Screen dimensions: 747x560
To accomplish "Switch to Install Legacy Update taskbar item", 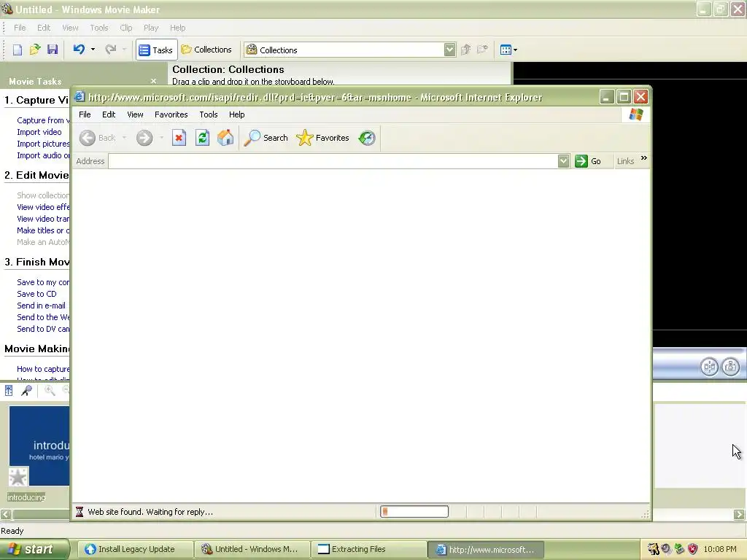I will 135,549.
